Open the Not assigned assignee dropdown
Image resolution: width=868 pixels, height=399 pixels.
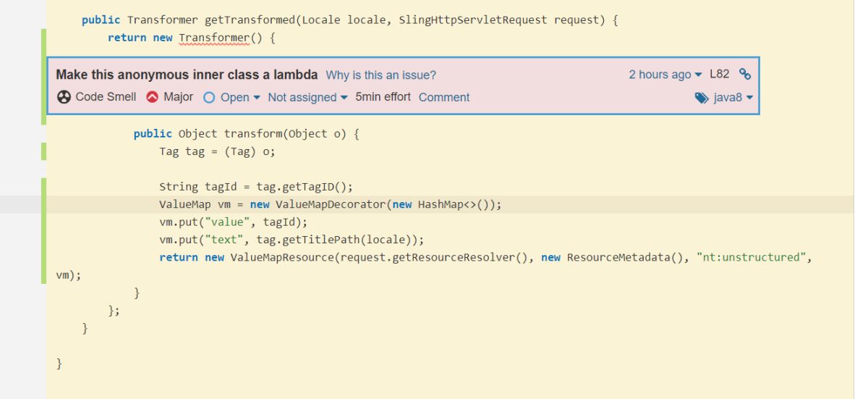pos(307,97)
